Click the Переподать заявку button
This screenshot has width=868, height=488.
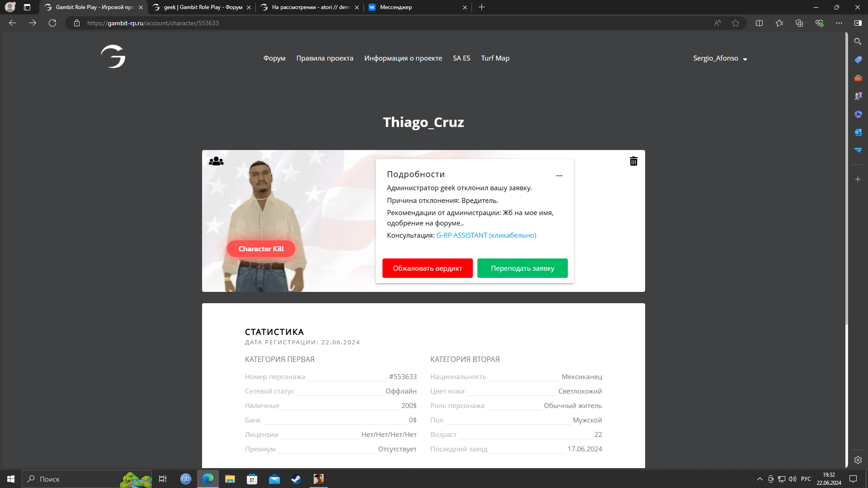(x=522, y=268)
